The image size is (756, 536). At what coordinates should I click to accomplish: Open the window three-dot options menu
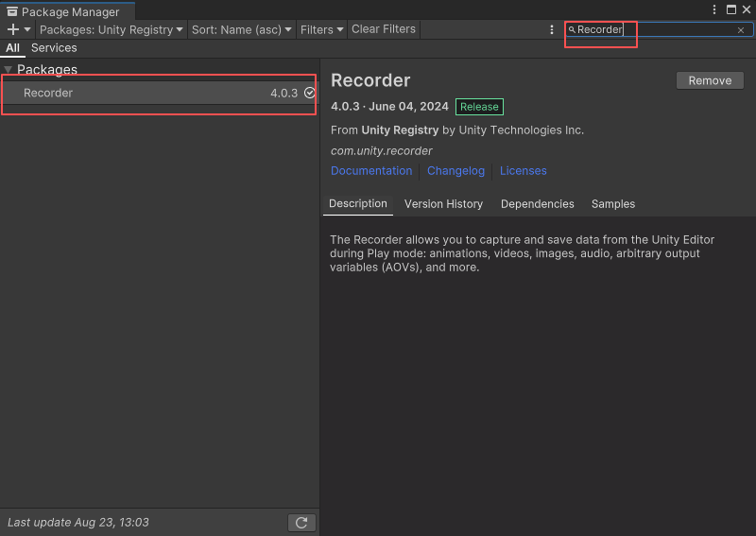point(714,9)
